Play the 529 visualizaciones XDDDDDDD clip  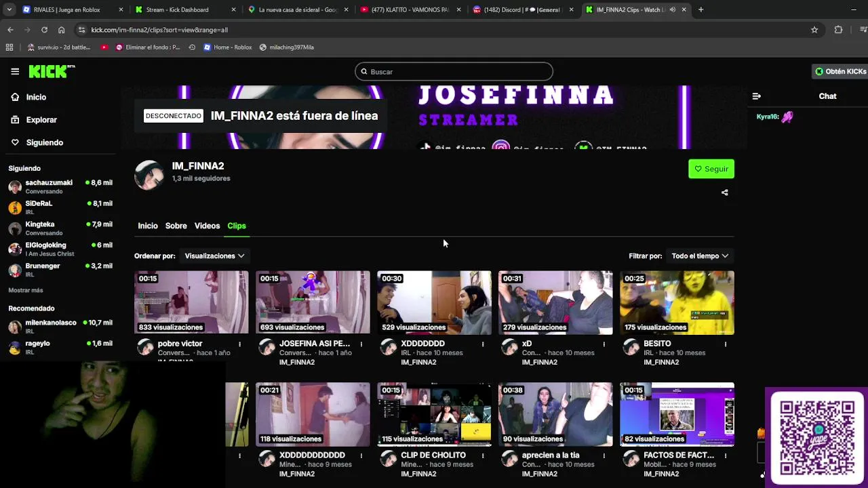pyautogui.click(x=434, y=302)
